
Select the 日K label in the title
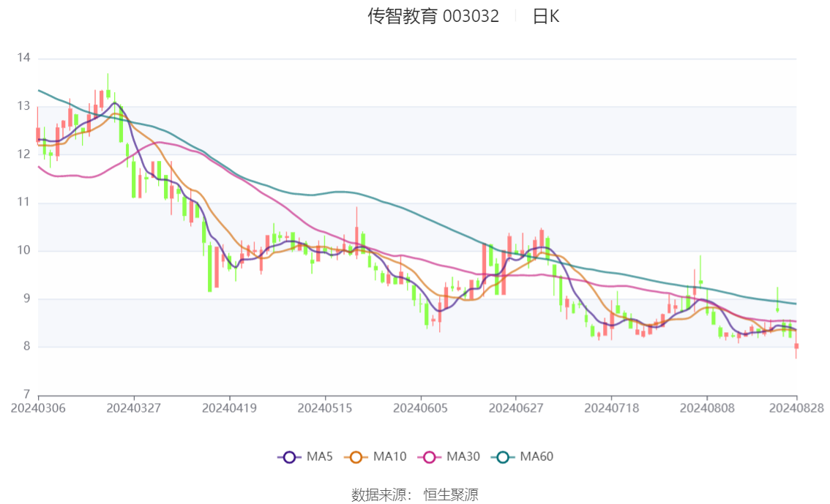tap(546, 16)
